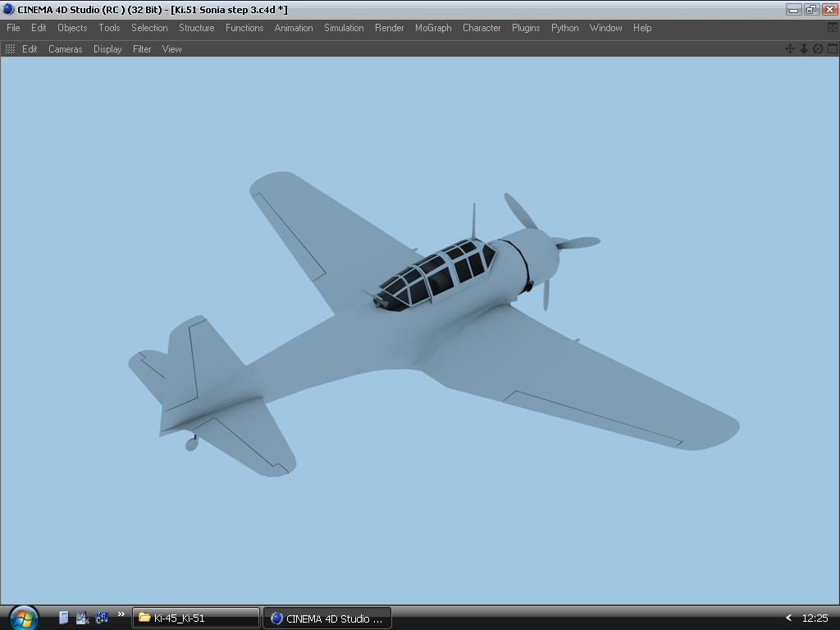840x630 pixels.
Task: Expand the quick launch overflow chevron
Action: [121, 614]
